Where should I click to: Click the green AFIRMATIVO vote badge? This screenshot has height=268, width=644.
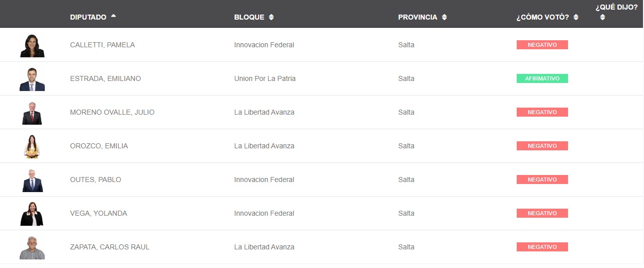542,78
